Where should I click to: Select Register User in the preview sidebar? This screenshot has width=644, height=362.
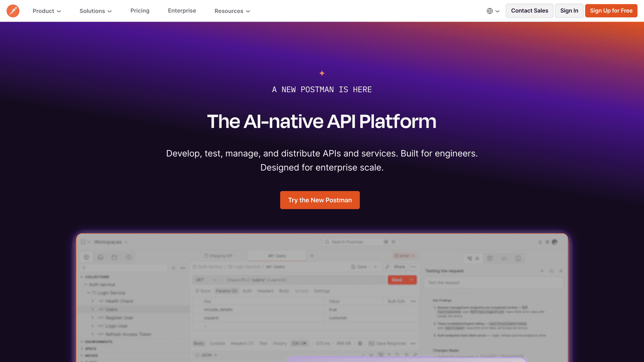pos(119,318)
